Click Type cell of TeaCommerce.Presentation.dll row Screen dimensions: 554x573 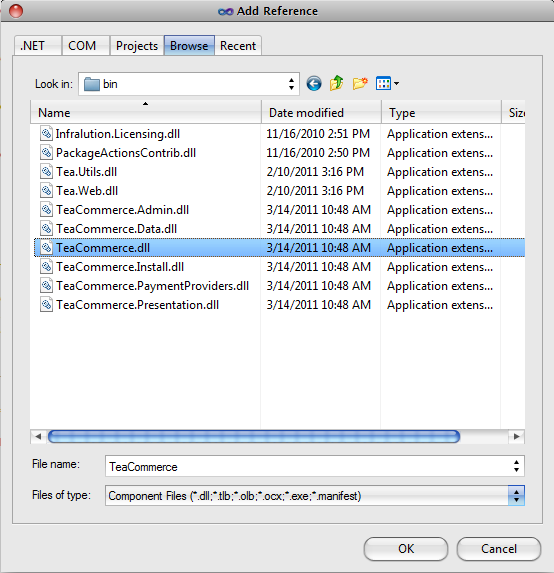click(x=440, y=305)
